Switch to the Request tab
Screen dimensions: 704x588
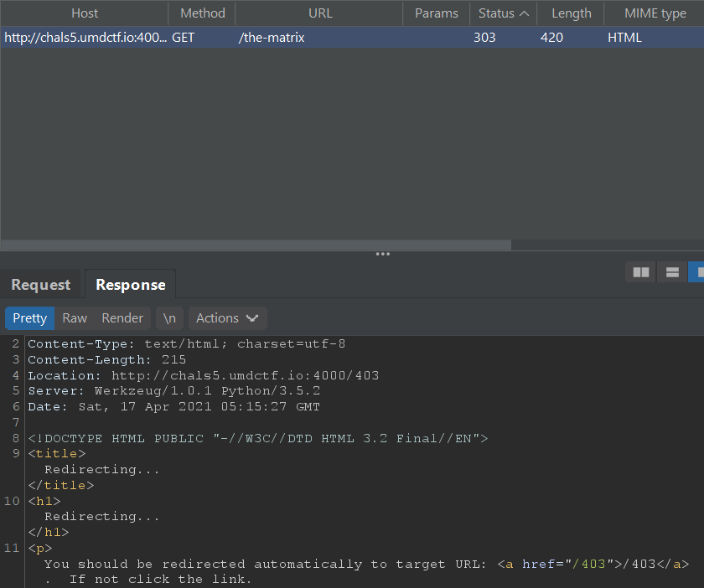click(41, 285)
